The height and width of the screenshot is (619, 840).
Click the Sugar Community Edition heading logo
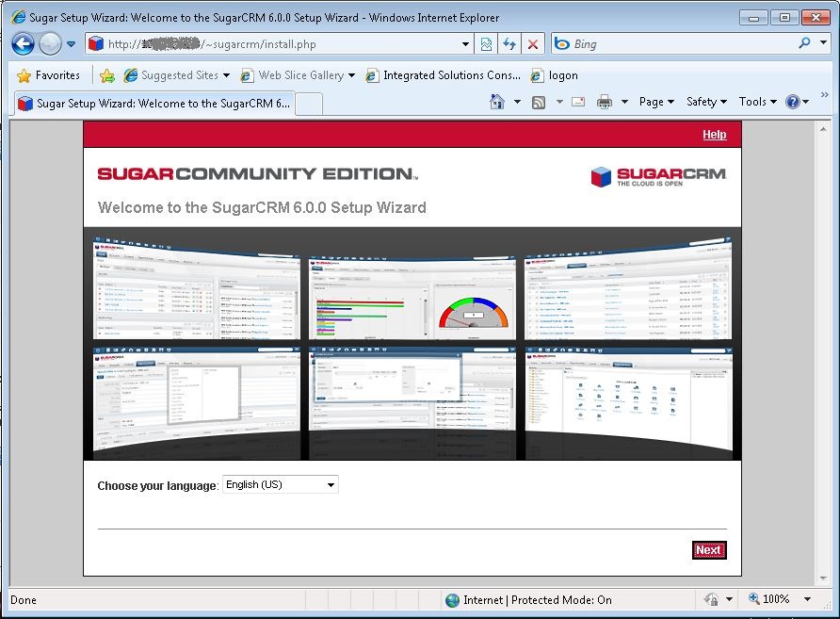258,173
